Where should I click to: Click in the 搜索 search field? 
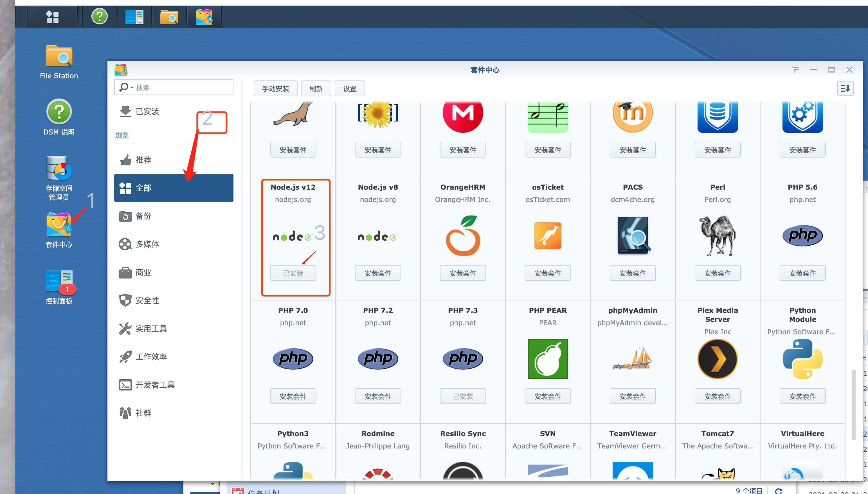coord(174,87)
